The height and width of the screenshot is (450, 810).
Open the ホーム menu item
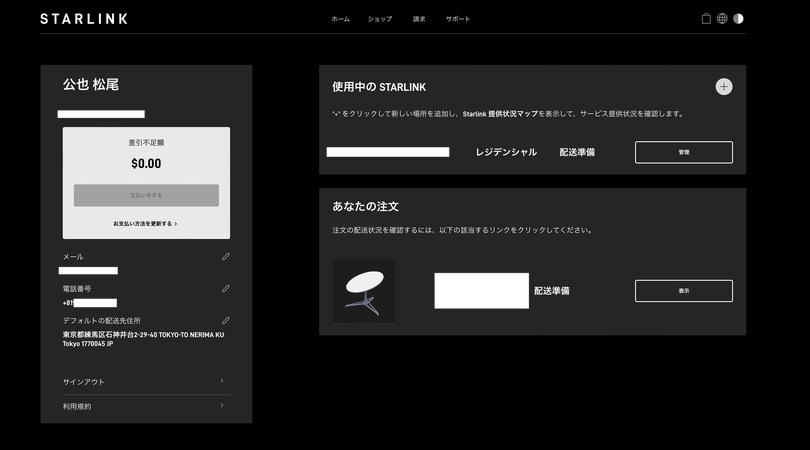(x=340, y=19)
